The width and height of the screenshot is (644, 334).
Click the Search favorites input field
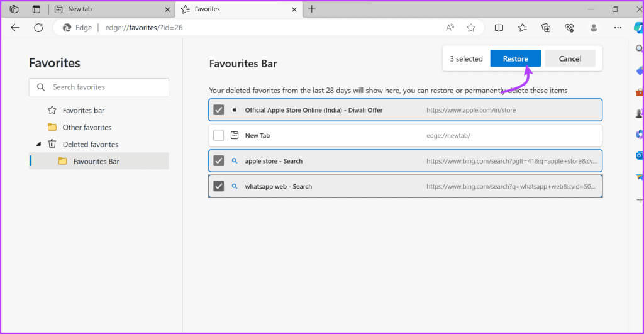[99, 87]
